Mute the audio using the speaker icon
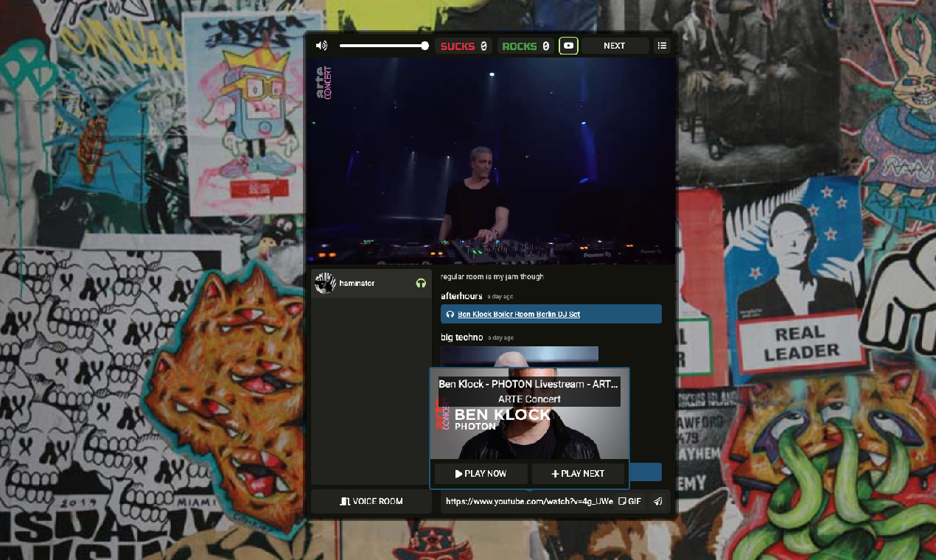Viewport: 936px width, 560px height. [x=321, y=45]
